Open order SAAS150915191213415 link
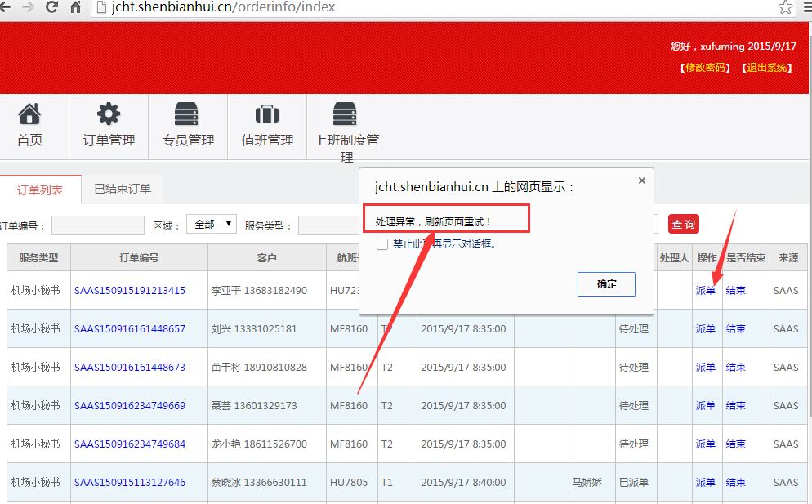812x504 pixels. (x=130, y=290)
